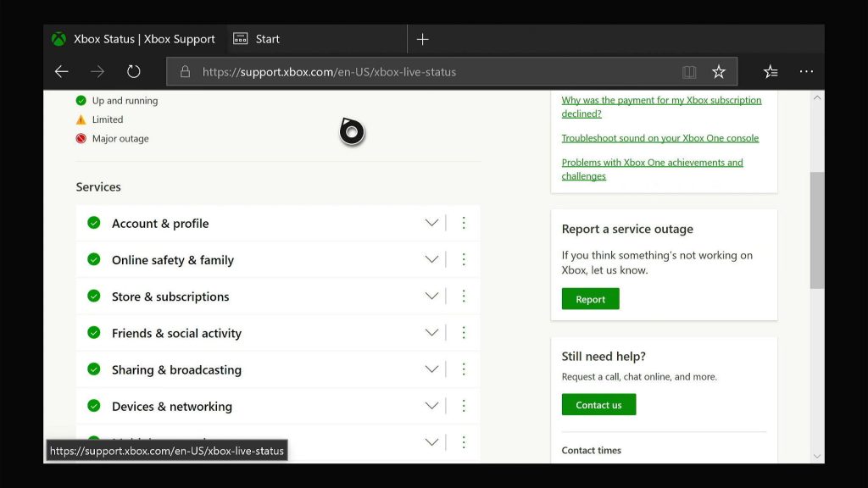
Task: Click the green status check for Friends & social activity
Action: point(94,332)
